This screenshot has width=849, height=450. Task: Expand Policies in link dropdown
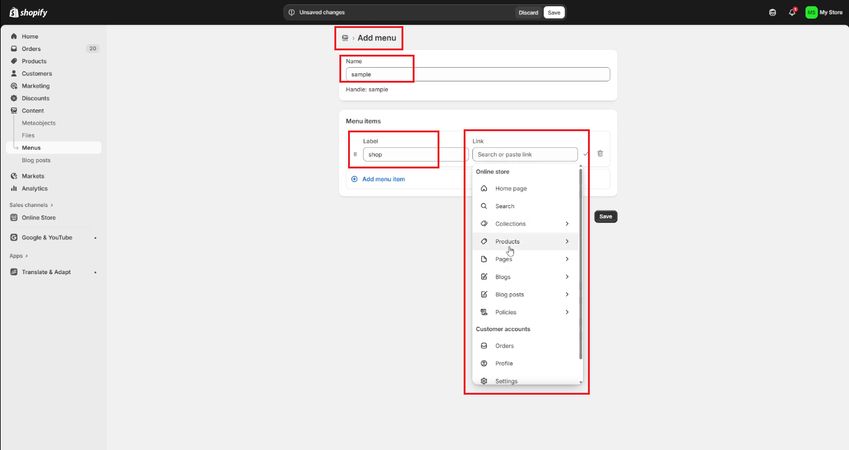coord(525,312)
